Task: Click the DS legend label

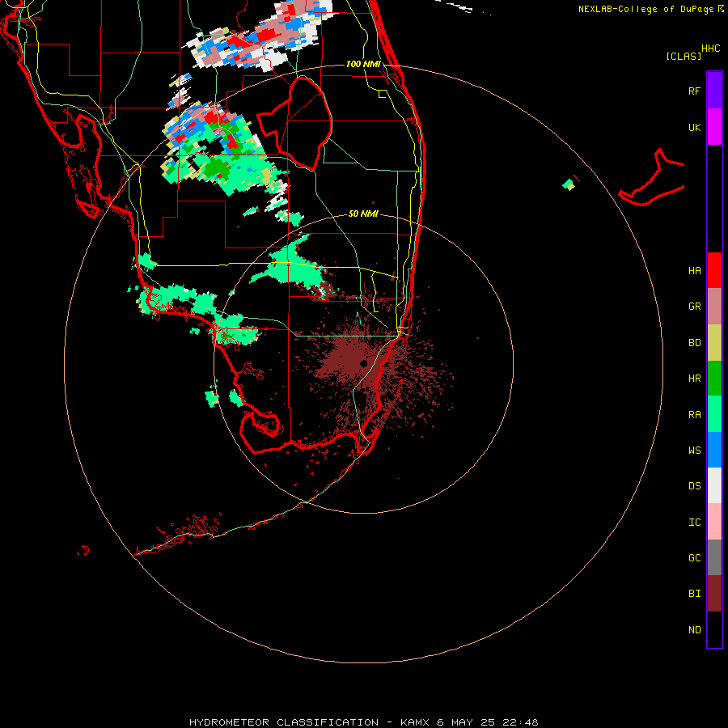Action: coord(694,485)
